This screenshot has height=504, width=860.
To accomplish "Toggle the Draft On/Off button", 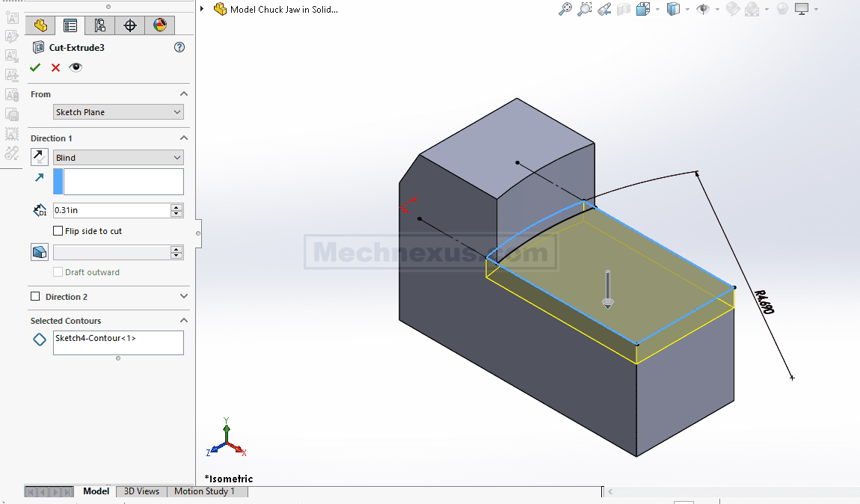I will click(x=40, y=252).
